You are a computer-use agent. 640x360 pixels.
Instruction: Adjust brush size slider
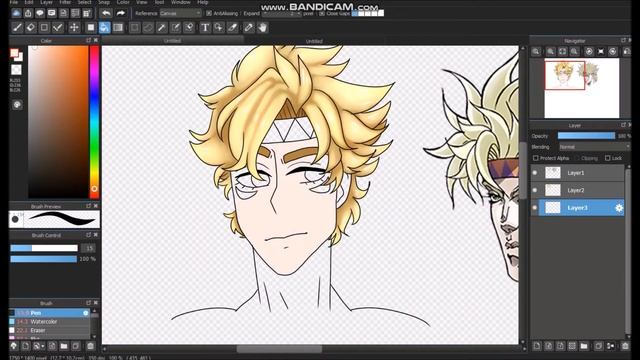coord(44,248)
